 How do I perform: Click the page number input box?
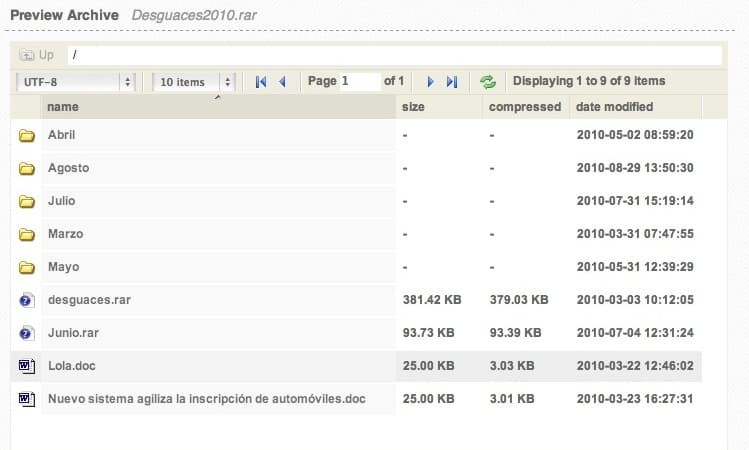(359, 81)
